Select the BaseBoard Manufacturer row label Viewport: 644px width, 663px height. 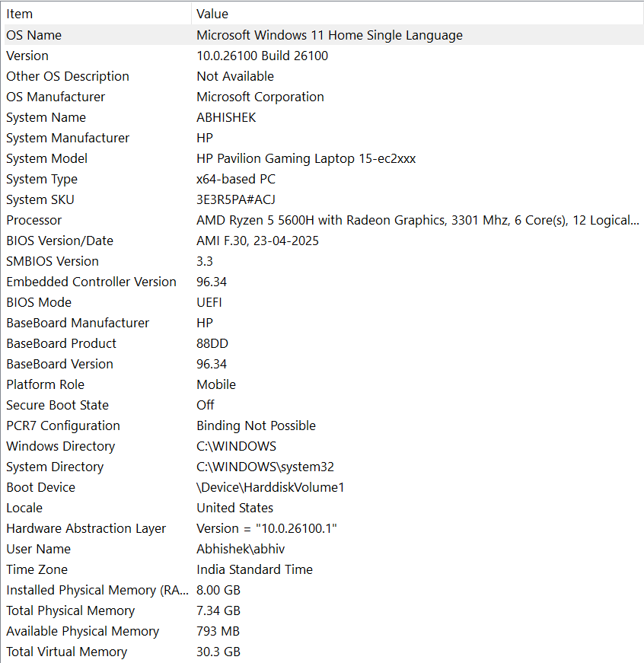[78, 323]
